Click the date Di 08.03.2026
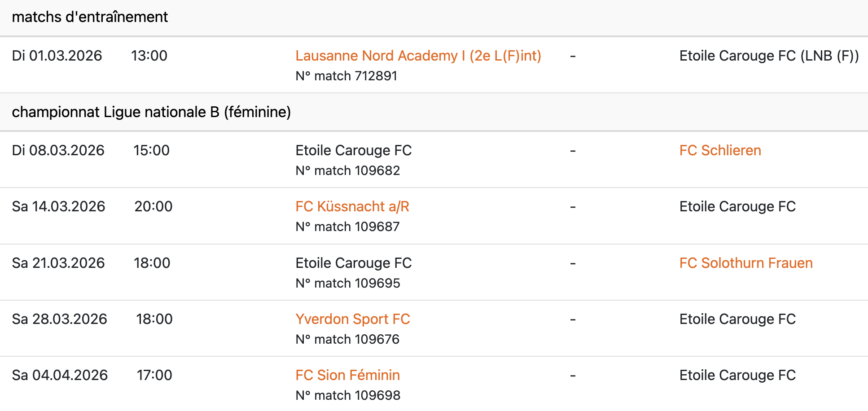Screen dimensions: 868x411 (x=58, y=150)
